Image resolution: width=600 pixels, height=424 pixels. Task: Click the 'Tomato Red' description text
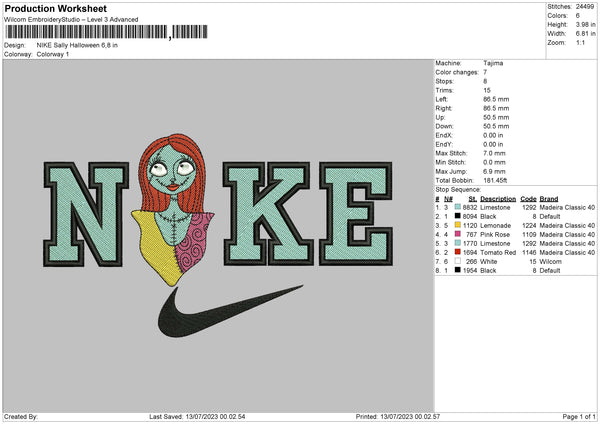pyautogui.click(x=498, y=253)
